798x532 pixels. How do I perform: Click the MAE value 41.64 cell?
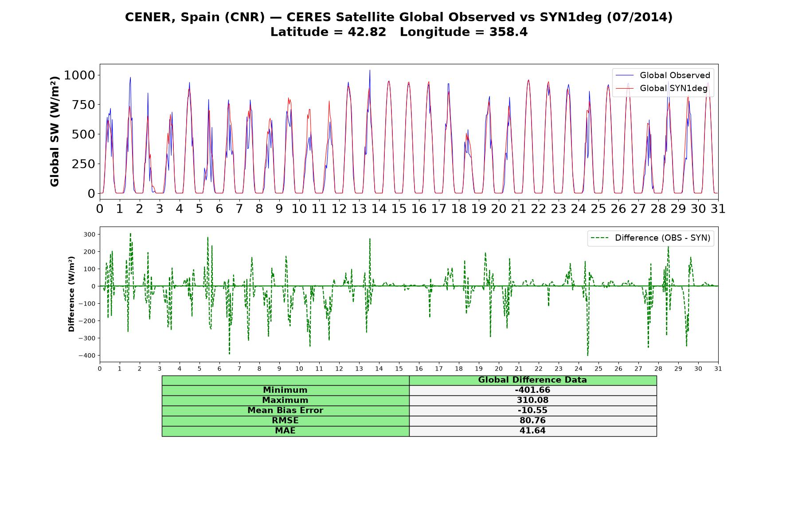tap(532, 431)
